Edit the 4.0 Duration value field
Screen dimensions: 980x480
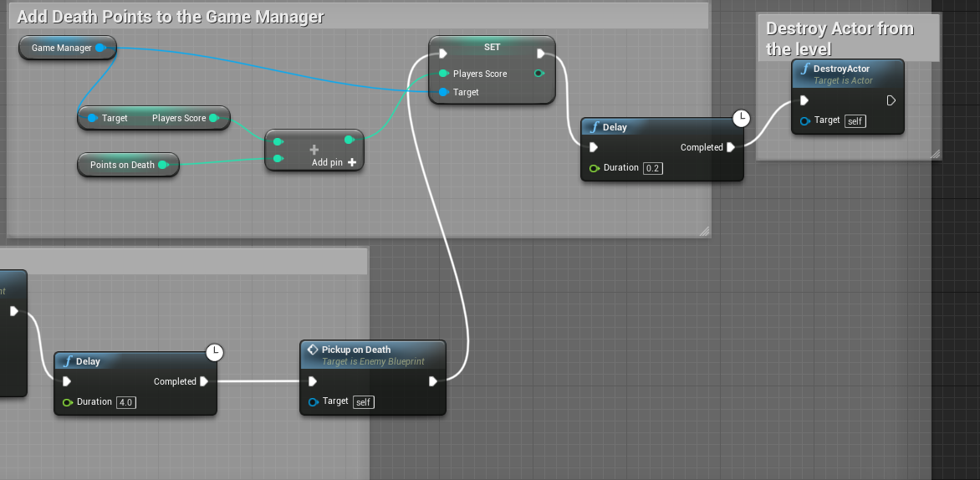[x=126, y=402]
